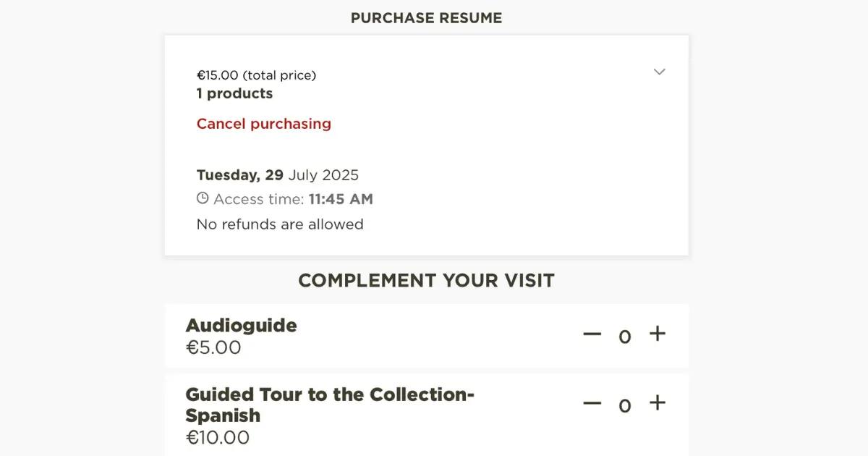Select the Guided Tour quantity value
The image size is (868, 456).
click(625, 406)
